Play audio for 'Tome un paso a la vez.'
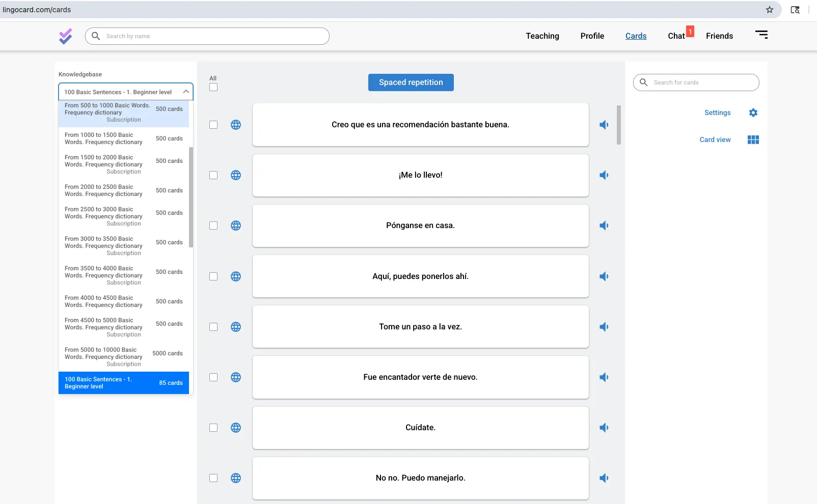817x504 pixels. click(604, 327)
